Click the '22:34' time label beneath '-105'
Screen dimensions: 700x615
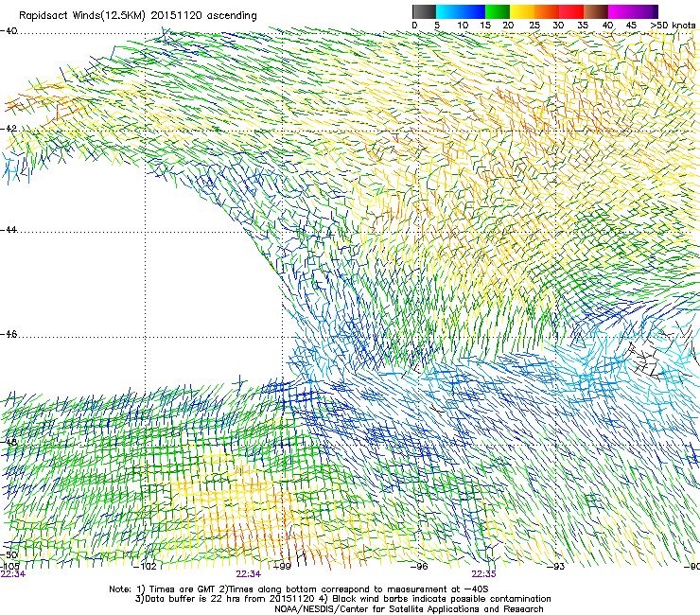(13, 574)
